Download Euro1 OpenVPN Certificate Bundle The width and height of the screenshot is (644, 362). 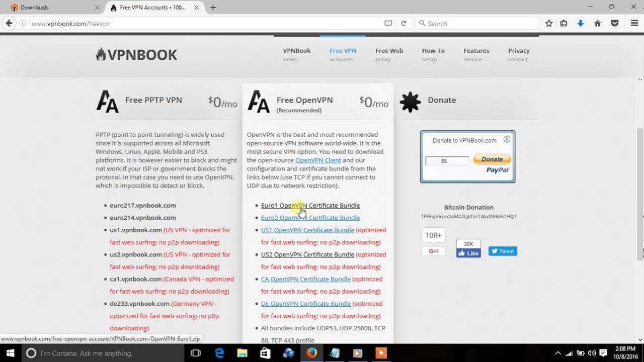tap(310, 205)
